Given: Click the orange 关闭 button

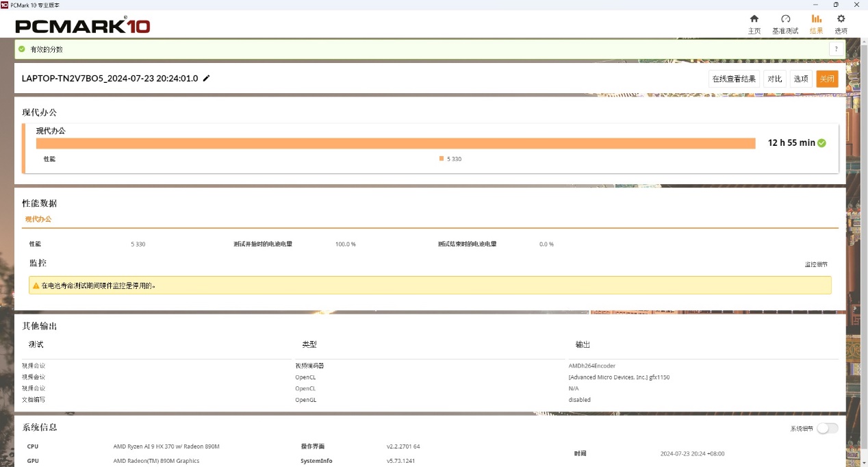Looking at the screenshot, I should pyautogui.click(x=827, y=79).
